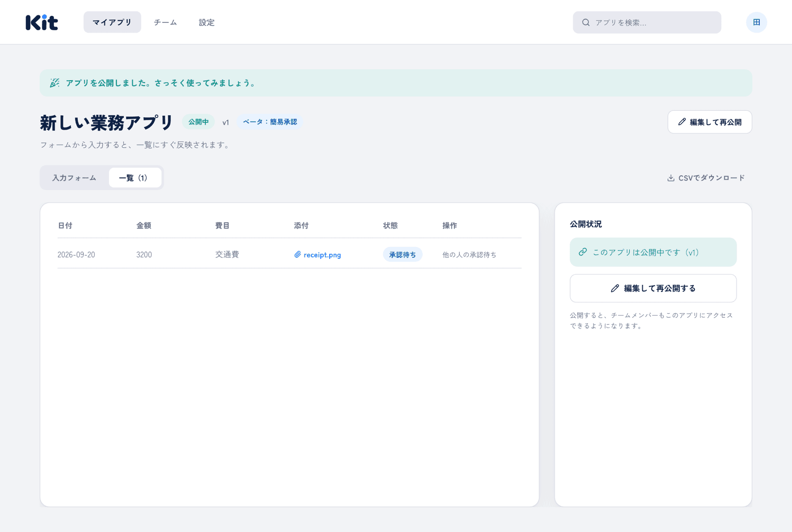The width and height of the screenshot is (792, 532).
Task: Select the 一覧 (1) tab
Action: coord(135,178)
